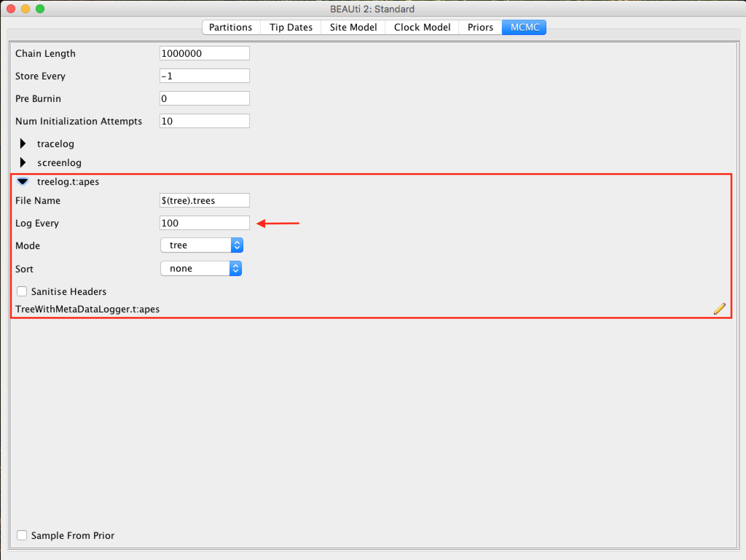746x560 pixels.
Task: Open the Mode dropdown set to tree
Action: pyautogui.click(x=201, y=245)
